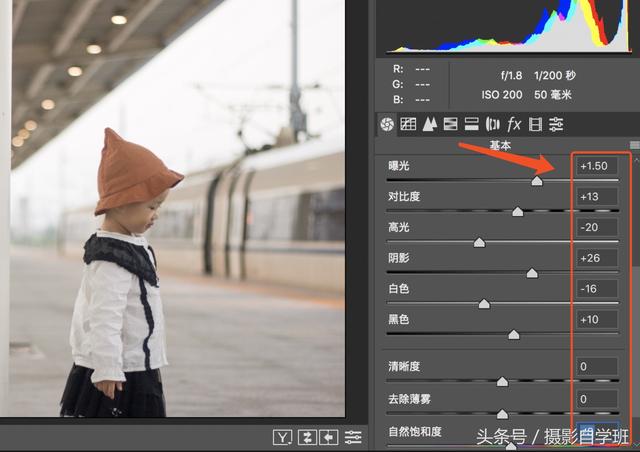
Task: Click the 清晰度 clarity slider handle
Action: [502, 382]
